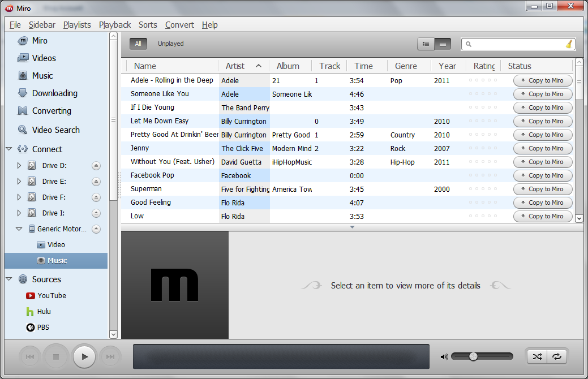Select Music under Generic Motor device

[56, 261]
